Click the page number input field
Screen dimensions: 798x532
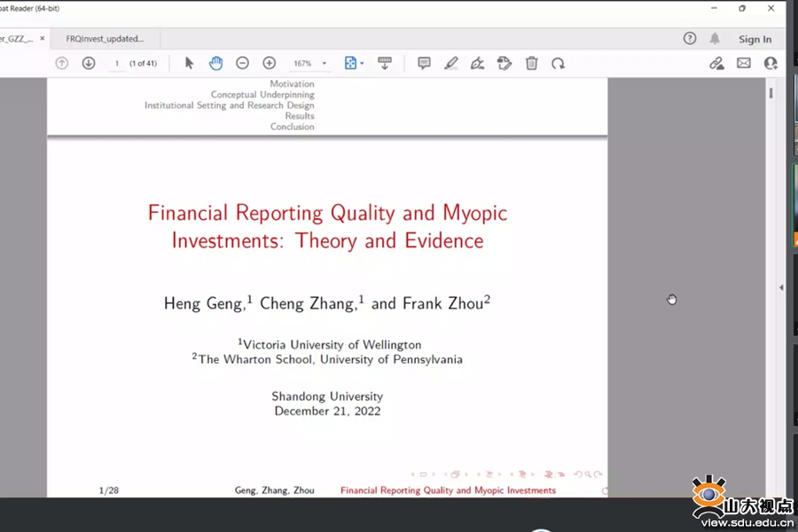click(x=116, y=64)
